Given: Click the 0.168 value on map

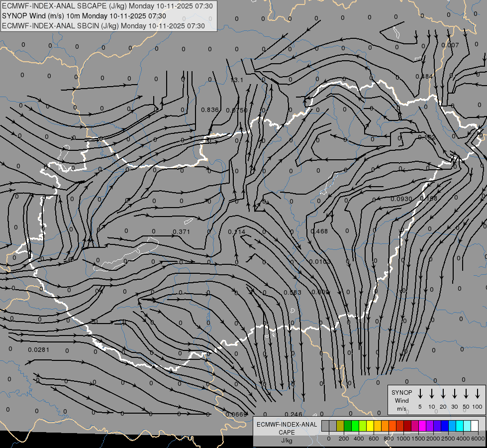Looking at the screenshot, I should [x=429, y=198].
